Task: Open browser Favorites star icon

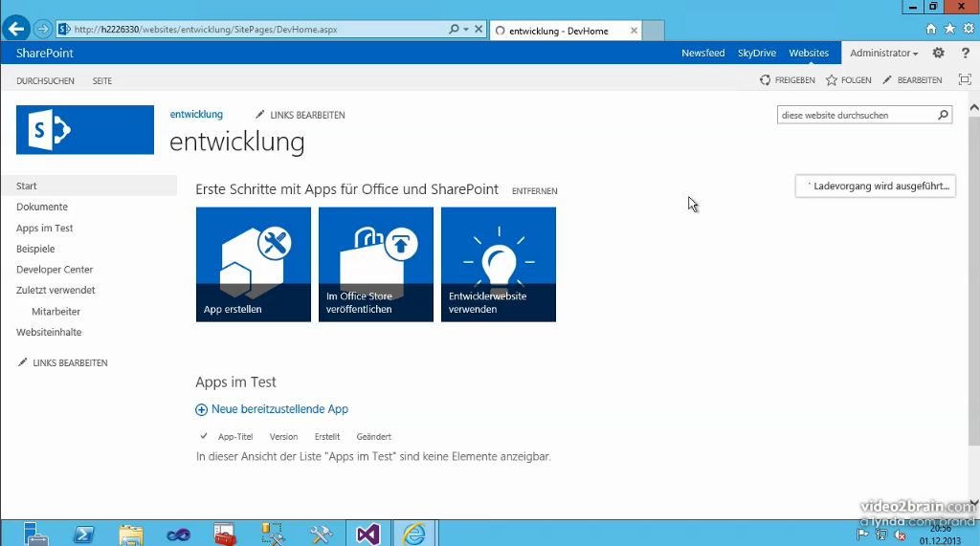Action: pos(949,29)
